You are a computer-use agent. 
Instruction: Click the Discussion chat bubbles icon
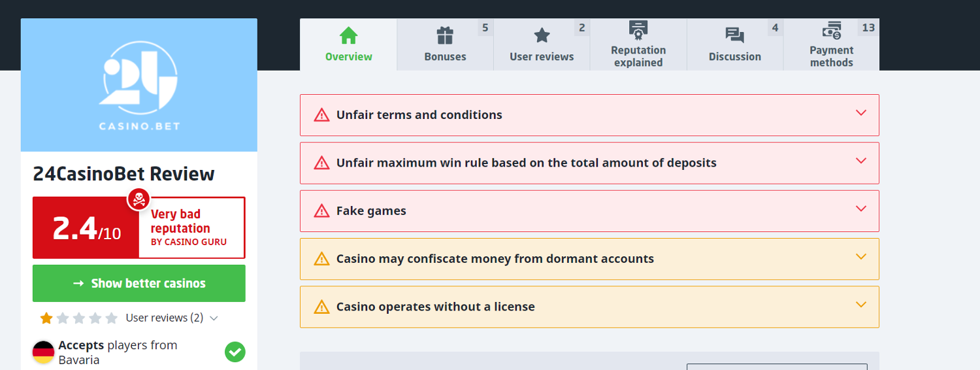[x=735, y=35]
